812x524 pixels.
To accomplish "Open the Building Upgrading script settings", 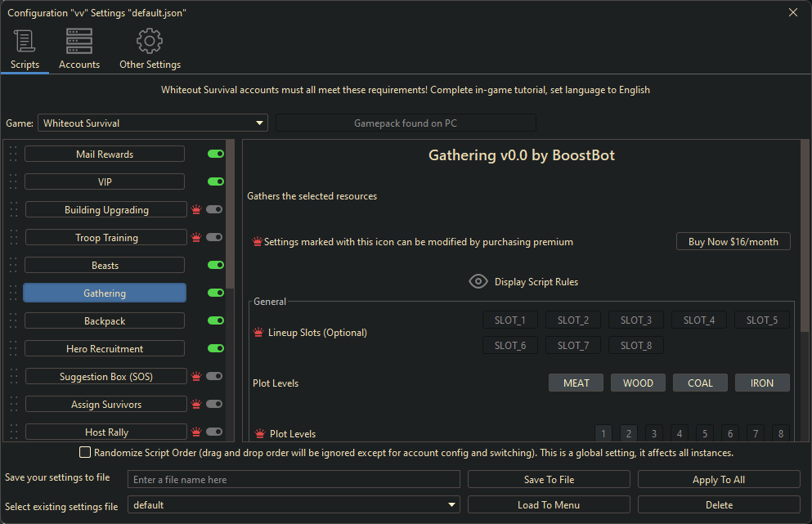I will (106, 209).
